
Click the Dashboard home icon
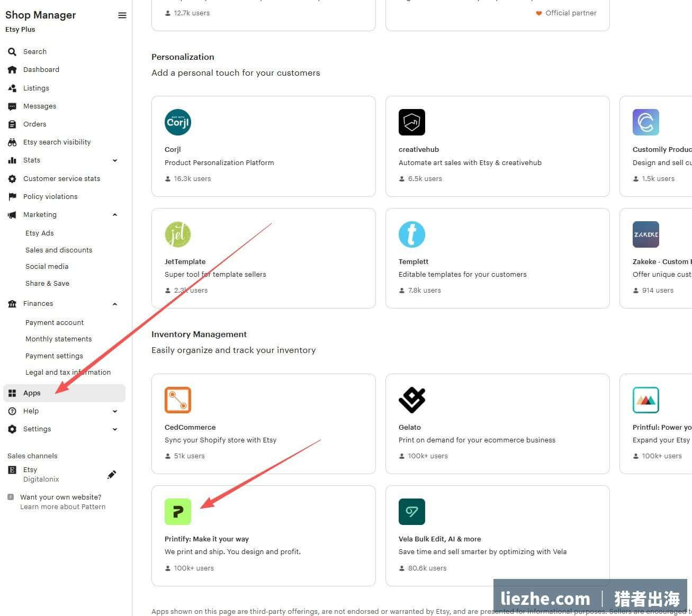(12, 70)
